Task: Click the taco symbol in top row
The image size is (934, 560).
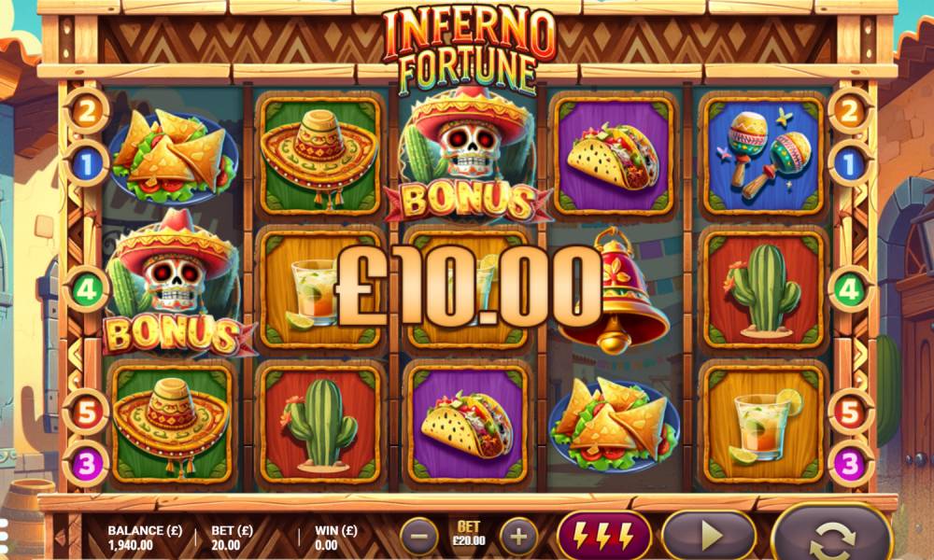Action: tap(614, 156)
